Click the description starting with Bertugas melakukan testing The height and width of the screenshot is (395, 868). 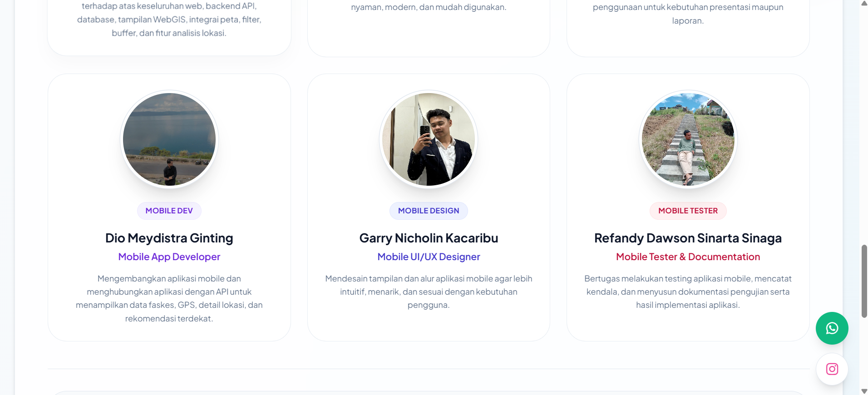tap(688, 292)
